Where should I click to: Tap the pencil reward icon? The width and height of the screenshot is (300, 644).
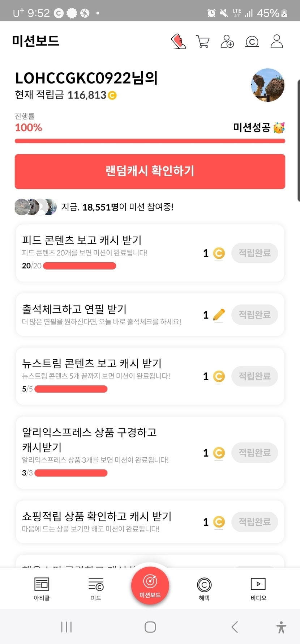pyautogui.click(x=219, y=315)
